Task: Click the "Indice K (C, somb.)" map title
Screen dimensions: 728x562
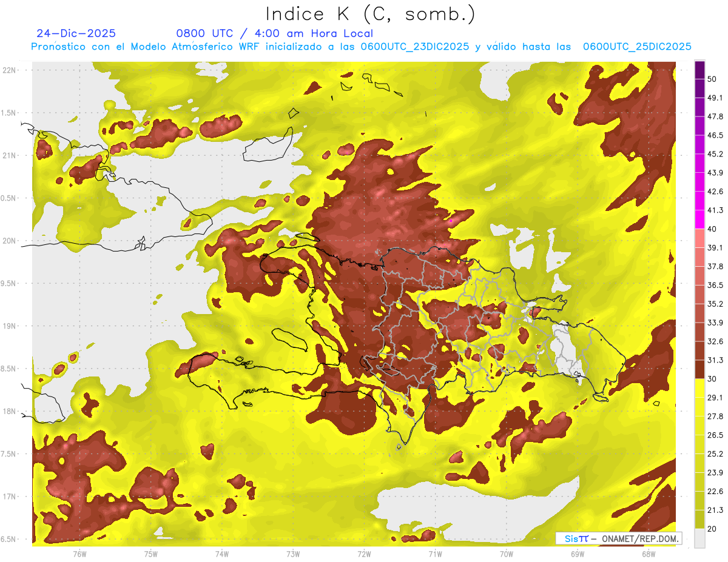Action: 370,15
